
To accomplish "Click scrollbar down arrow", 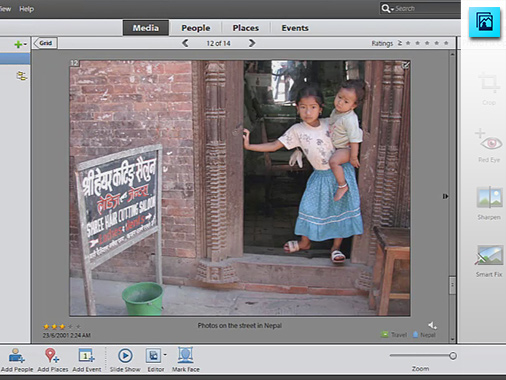I will coord(452,339).
